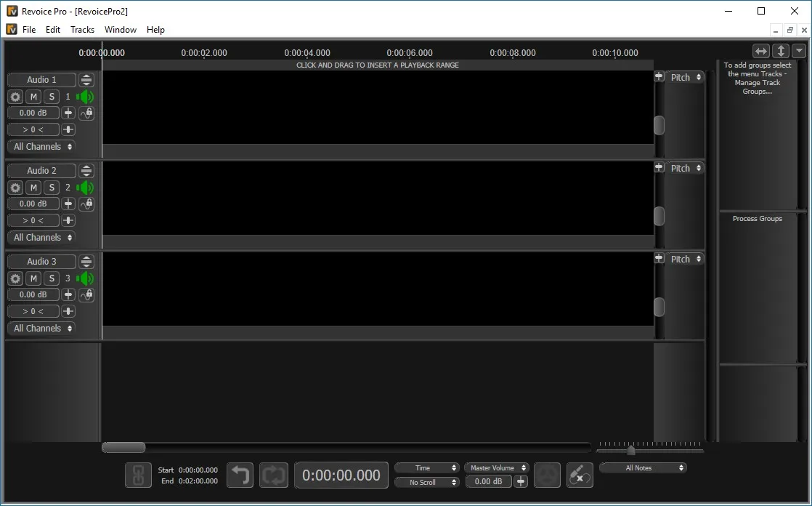This screenshot has width=812, height=506.
Task: Click the Audio 3 track name button
Action: [41, 261]
